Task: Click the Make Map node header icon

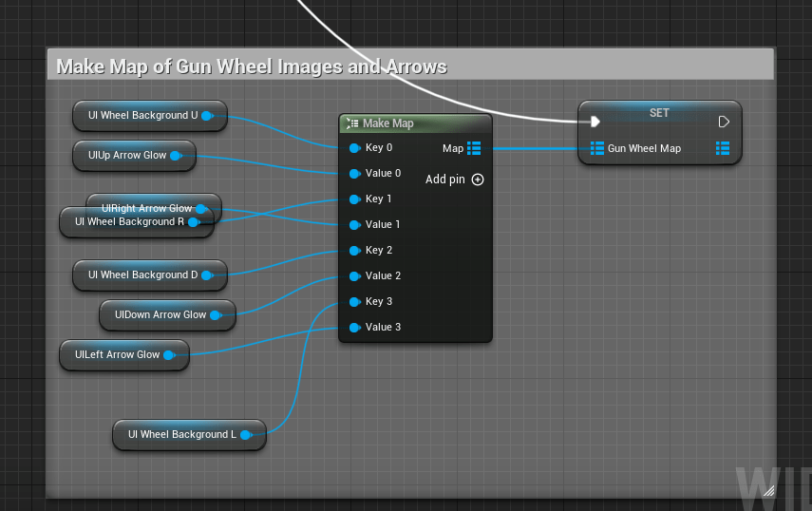Action: (352, 123)
